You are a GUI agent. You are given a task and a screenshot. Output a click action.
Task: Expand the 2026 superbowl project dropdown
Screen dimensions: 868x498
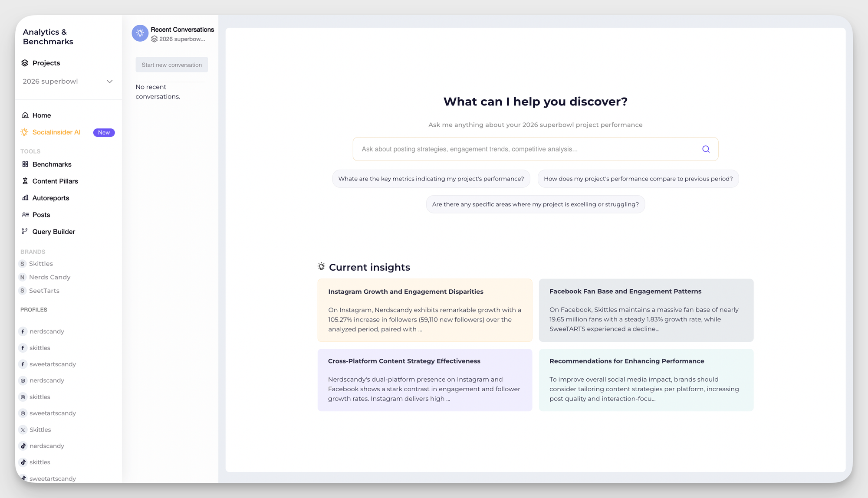[110, 81]
